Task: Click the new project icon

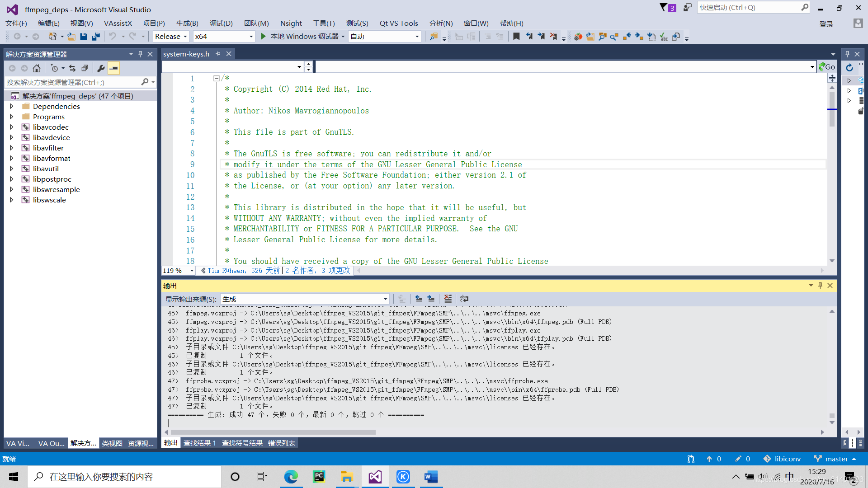Action: point(53,37)
